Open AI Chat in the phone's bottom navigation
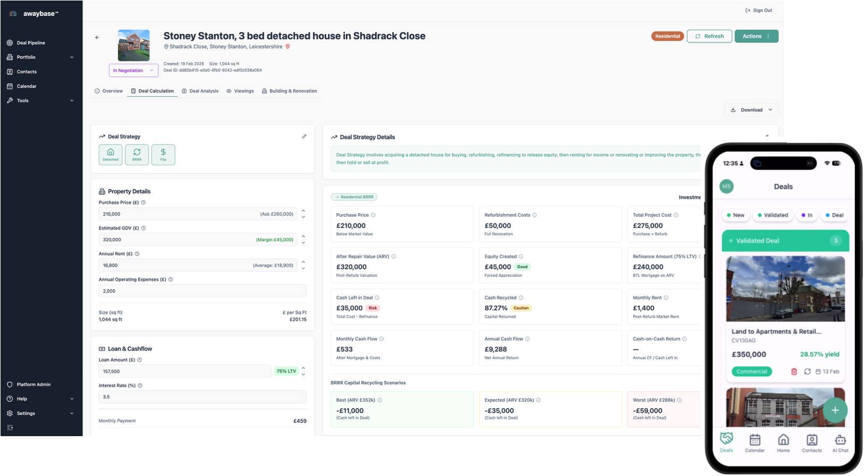Image resolution: width=868 pixels, height=476 pixels. pos(840,443)
